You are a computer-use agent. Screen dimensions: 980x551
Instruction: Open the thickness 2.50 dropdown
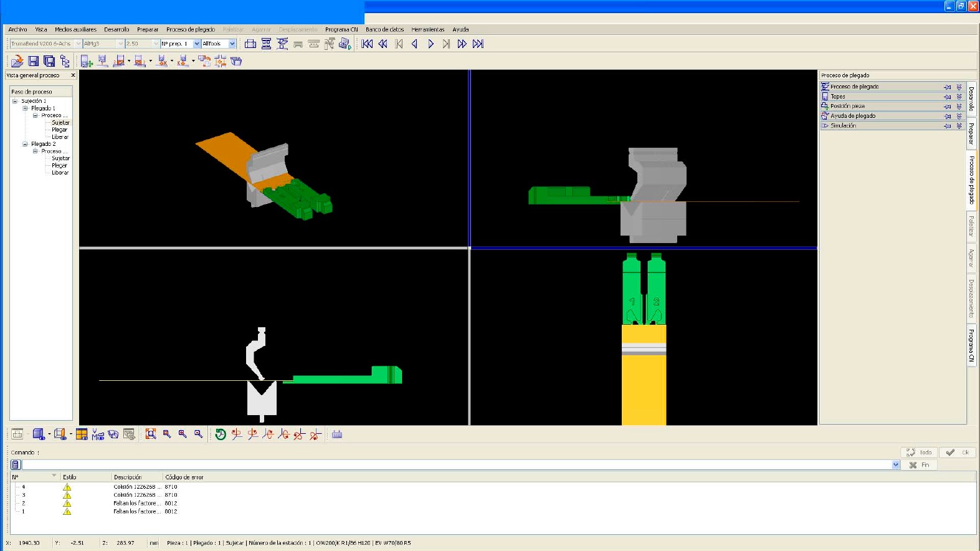point(156,44)
